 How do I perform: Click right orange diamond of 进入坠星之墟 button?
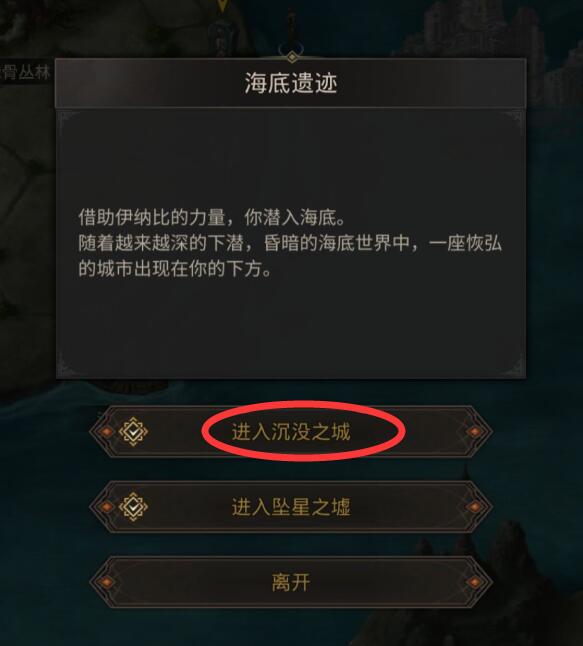pyautogui.click(x=474, y=507)
